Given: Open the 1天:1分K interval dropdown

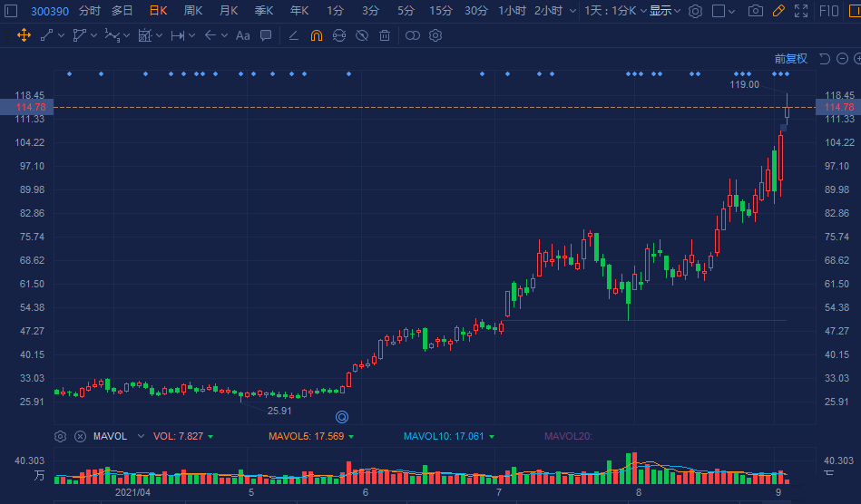Looking at the screenshot, I should [615, 11].
